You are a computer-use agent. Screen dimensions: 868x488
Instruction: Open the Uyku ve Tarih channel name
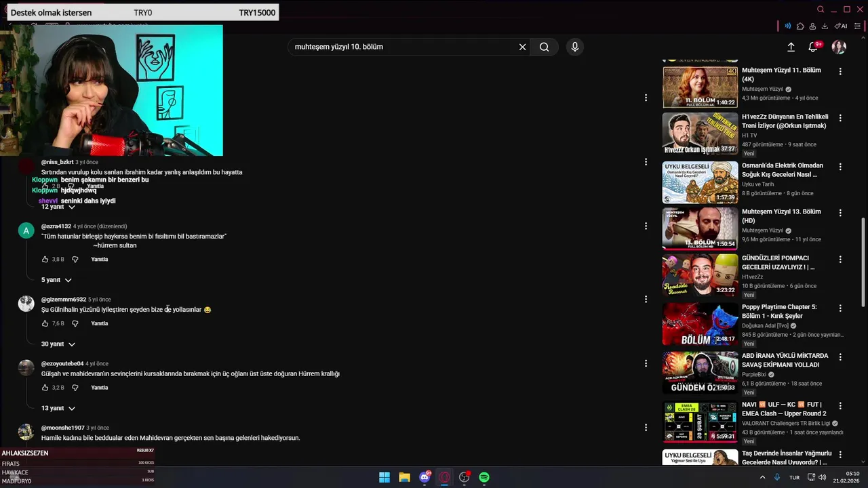[757, 184]
